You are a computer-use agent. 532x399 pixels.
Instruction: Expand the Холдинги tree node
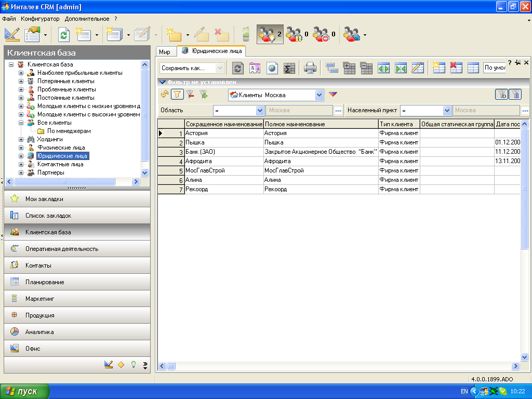click(21, 139)
